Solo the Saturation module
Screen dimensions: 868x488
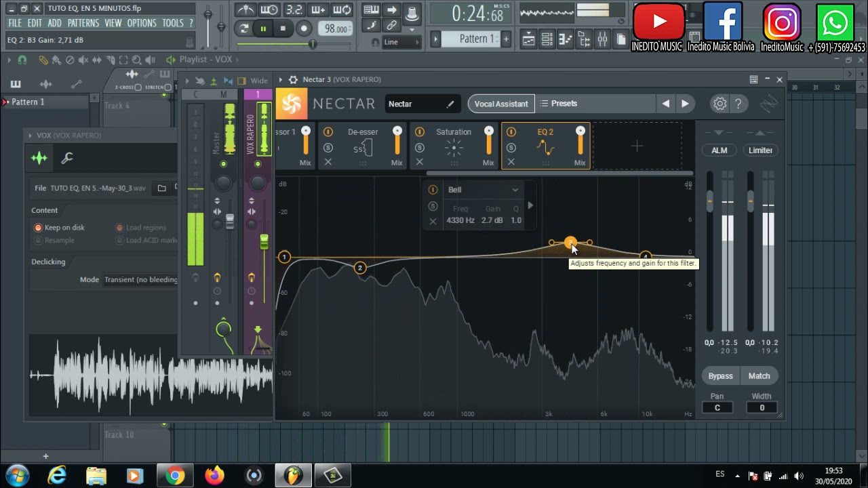point(420,148)
